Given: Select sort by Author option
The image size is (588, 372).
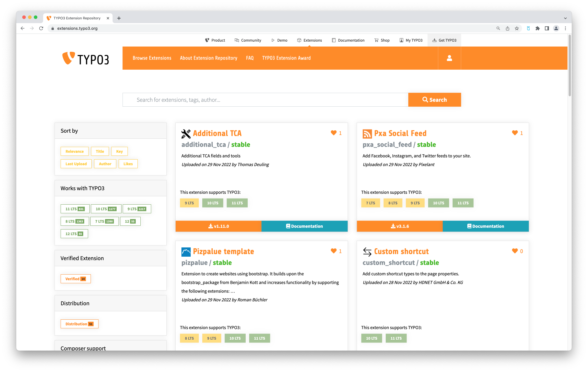Looking at the screenshot, I should 105,164.
